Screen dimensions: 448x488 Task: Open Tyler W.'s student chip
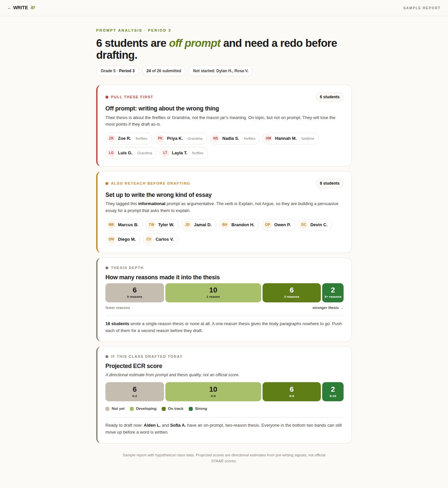click(162, 225)
